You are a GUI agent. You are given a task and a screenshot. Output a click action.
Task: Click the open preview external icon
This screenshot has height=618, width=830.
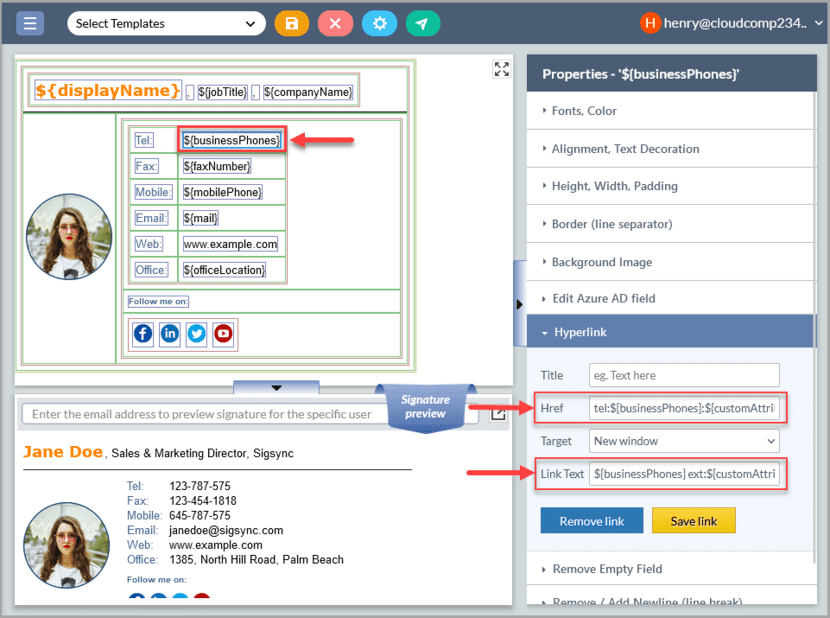coord(498,414)
